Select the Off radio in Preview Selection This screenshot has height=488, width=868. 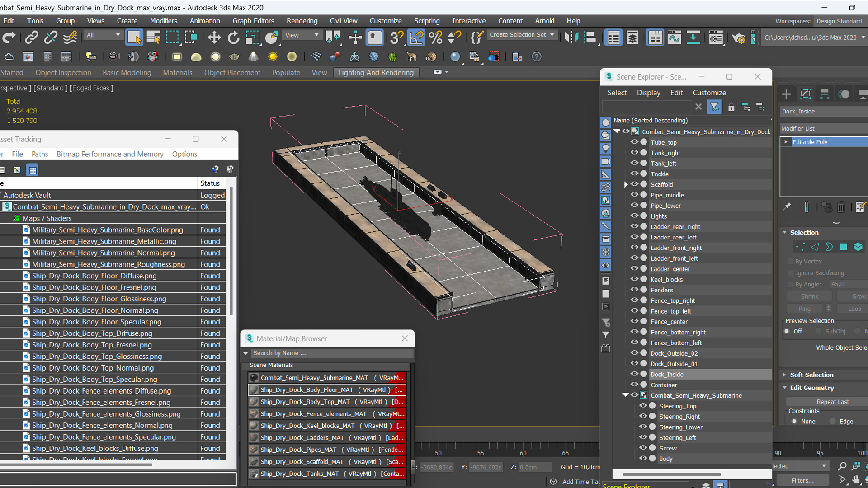(787, 331)
